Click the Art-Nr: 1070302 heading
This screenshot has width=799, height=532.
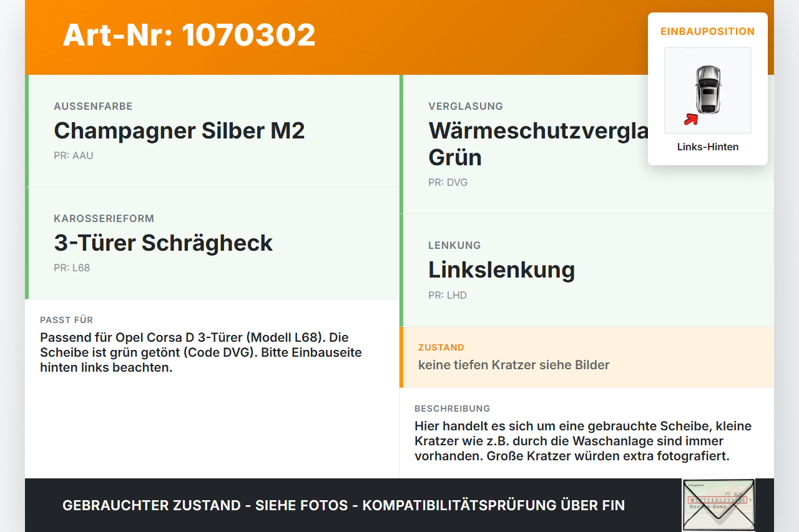click(189, 35)
